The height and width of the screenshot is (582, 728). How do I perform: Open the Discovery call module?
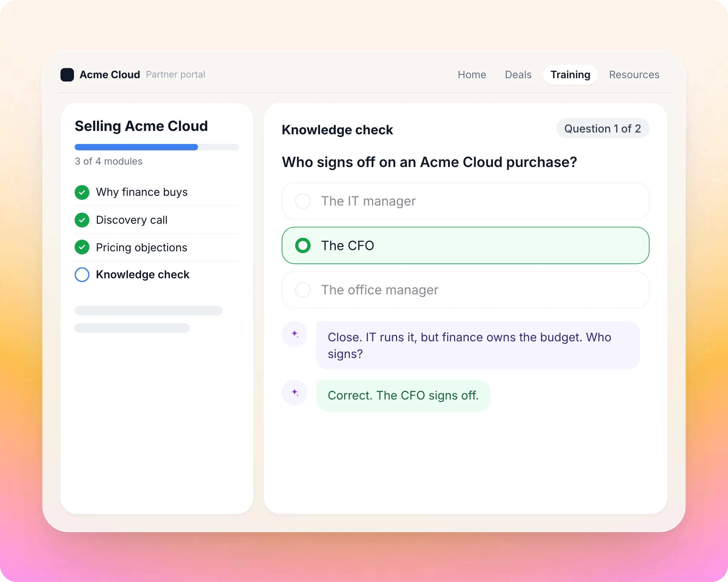pos(157,220)
